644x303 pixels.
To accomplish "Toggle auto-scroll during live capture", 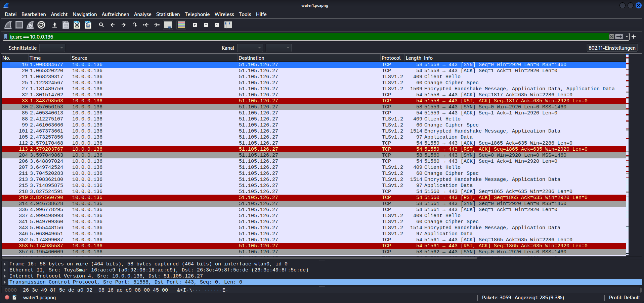I will [168, 25].
